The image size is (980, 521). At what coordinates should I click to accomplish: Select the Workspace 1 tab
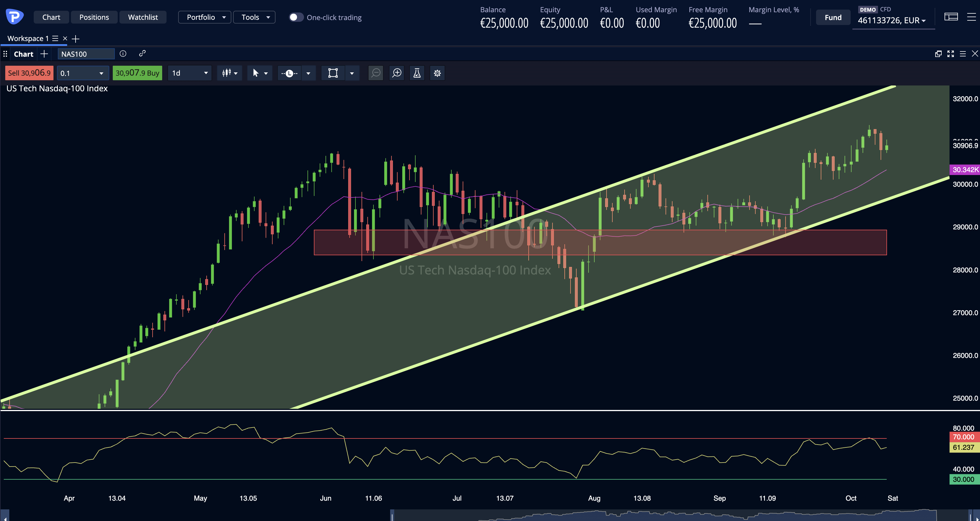(x=28, y=38)
